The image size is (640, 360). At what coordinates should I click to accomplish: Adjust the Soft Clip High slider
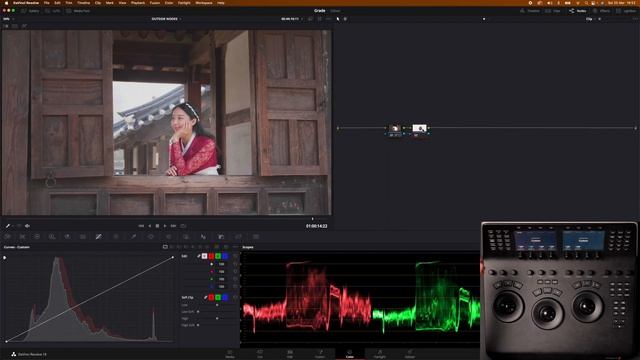[217, 318]
